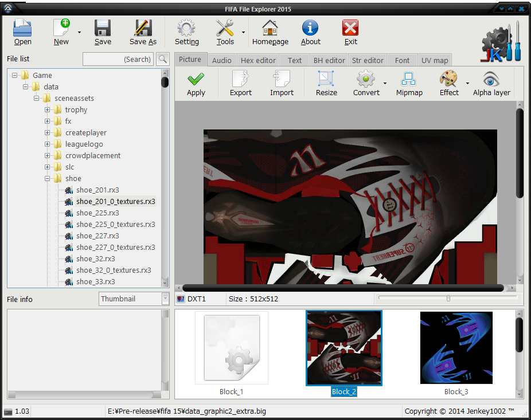The height and width of the screenshot is (420, 531).
Task: Expand the createplayer folder
Action: click(47, 133)
